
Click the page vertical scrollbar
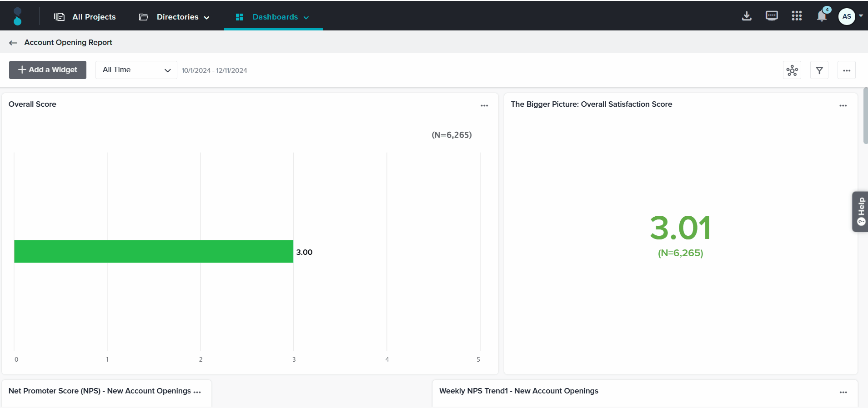[x=865, y=116]
